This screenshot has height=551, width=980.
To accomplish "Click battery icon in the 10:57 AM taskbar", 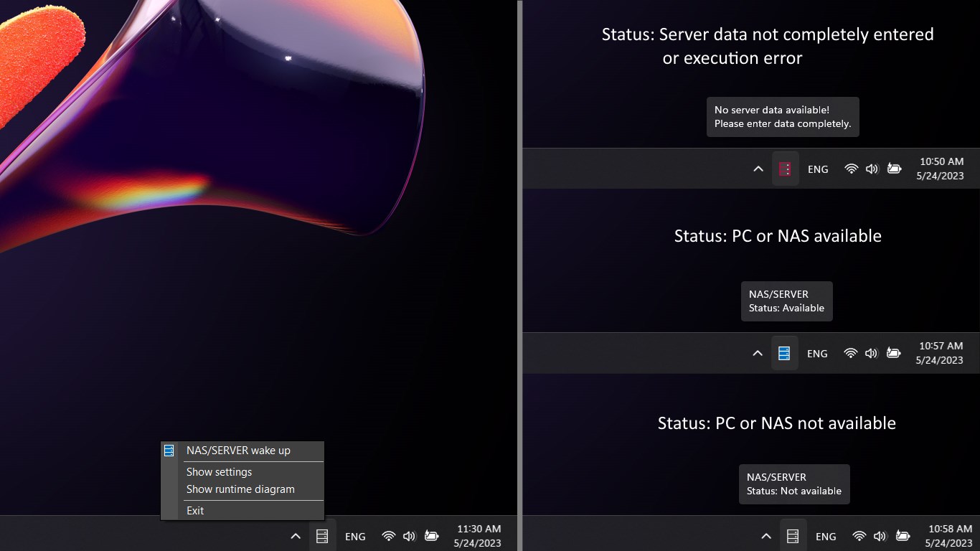I will tap(893, 354).
